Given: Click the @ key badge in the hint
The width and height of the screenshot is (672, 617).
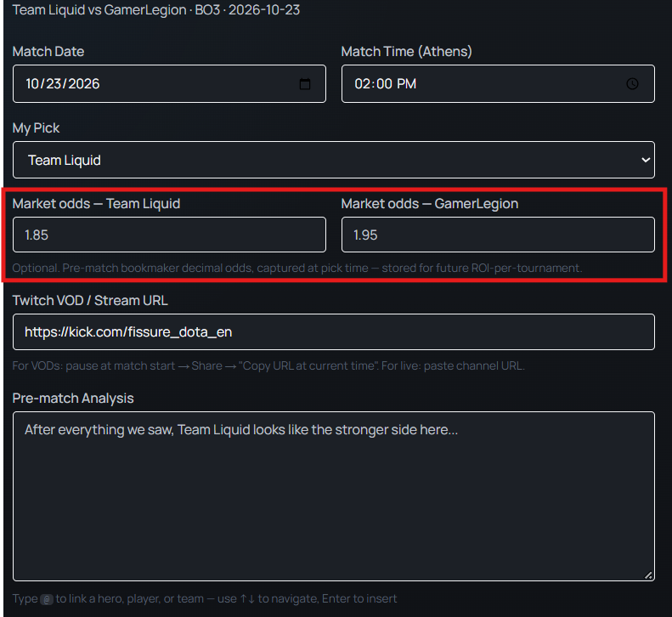Looking at the screenshot, I should click(x=47, y=599).
